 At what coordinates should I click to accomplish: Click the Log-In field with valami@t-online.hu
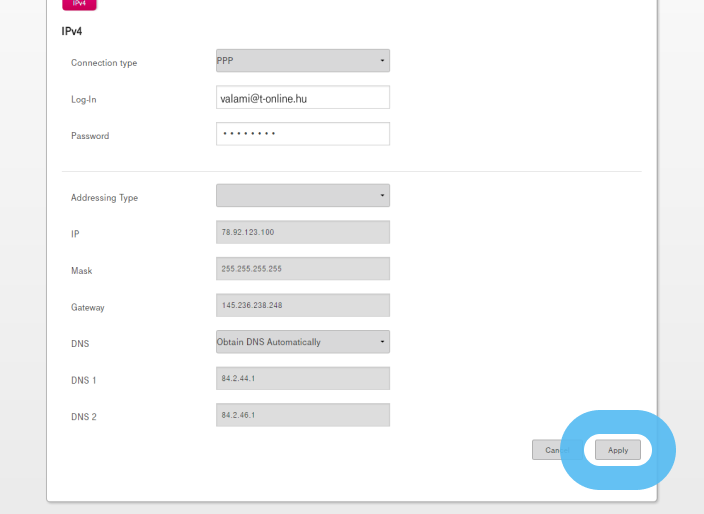coord(302,98)
